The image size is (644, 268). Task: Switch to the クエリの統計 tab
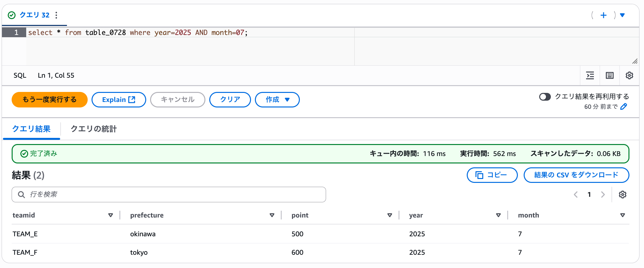(94, 129)
